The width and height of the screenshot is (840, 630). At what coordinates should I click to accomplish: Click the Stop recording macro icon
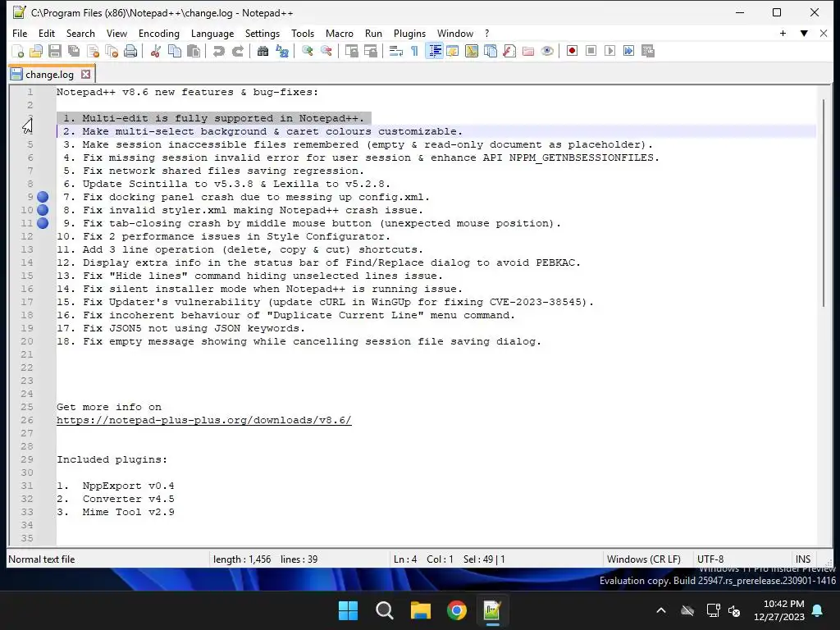591,52
